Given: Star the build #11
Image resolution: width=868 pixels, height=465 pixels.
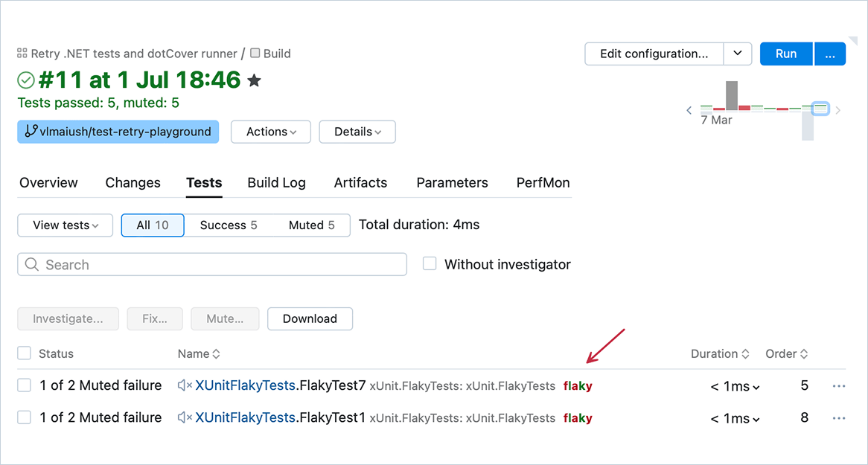Looking at the screenshot, I should (254, 80).
